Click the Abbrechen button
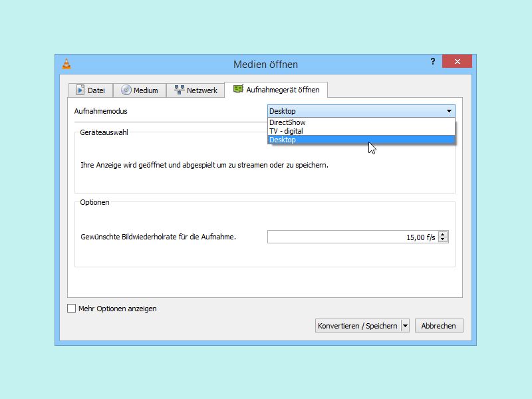Image resolution: width=532 pixels, height=399 pixels. tap(439, 326)
